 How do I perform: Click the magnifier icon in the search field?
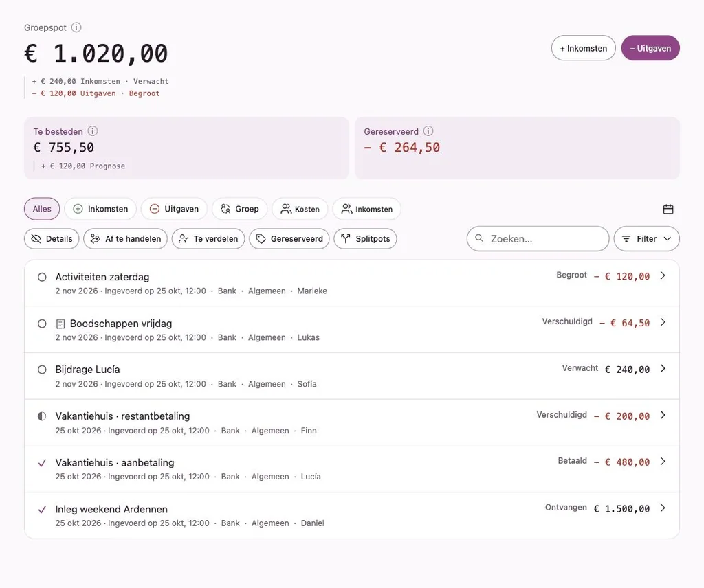click(479, 238)
